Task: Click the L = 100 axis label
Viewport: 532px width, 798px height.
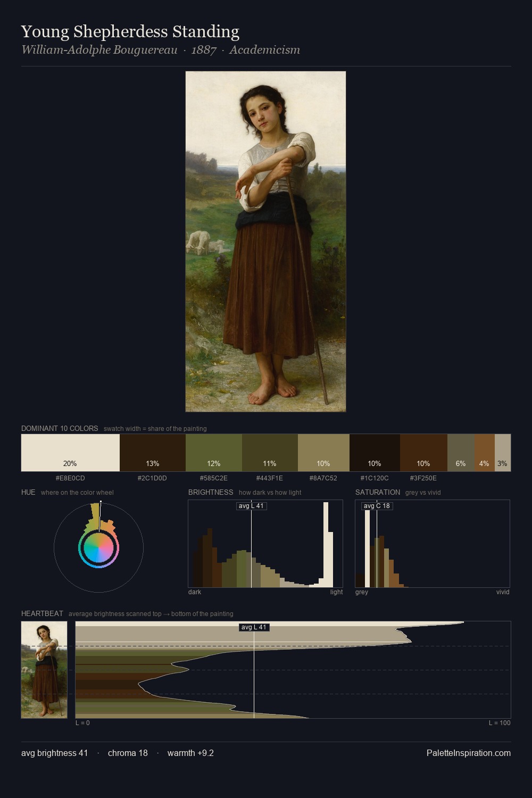Action: (500, 723)
